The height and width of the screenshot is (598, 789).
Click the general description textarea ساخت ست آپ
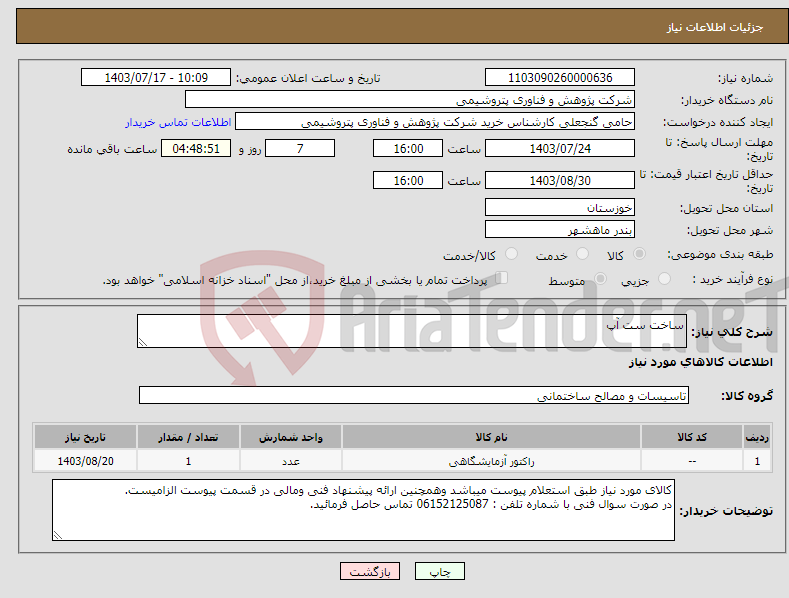pyautogui.click(x=412, y=331)
